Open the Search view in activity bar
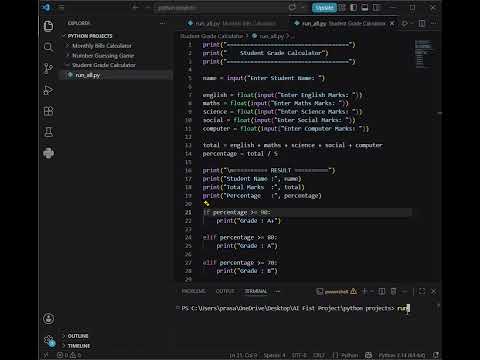480x360 pixels. [x=48, y=47]
